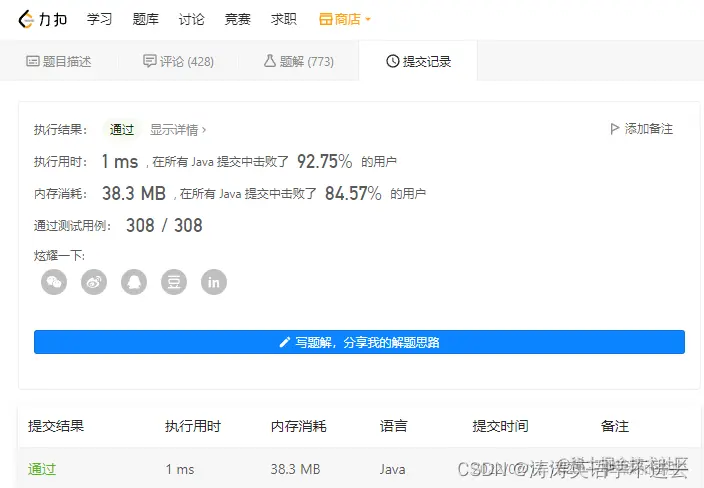Expand the 商店 dropdown
The width and height of the screenshot is (704, 488).
point(345,19)
